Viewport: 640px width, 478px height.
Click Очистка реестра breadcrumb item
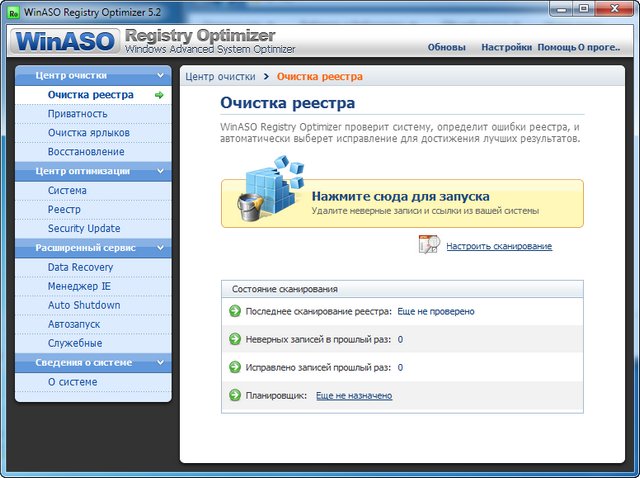pos(320,76)
